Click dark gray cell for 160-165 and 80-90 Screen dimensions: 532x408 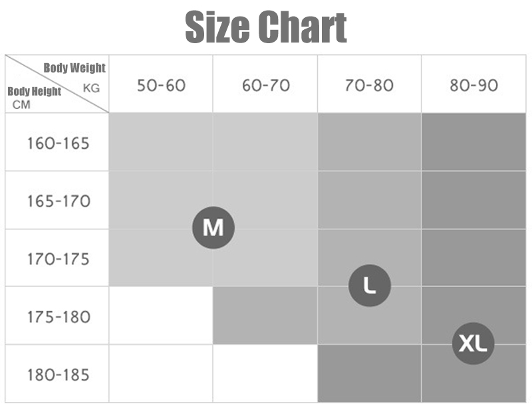[x=473, y=142]
